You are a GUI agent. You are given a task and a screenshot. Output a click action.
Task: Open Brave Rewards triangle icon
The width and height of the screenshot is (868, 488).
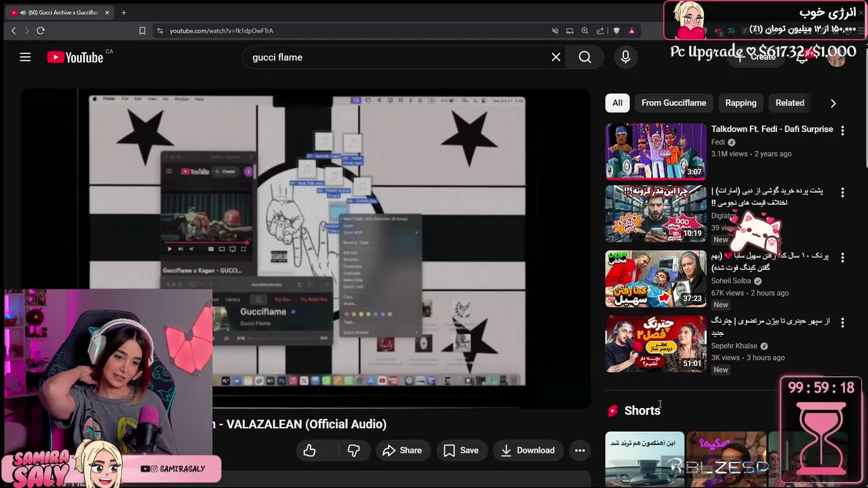631,30
